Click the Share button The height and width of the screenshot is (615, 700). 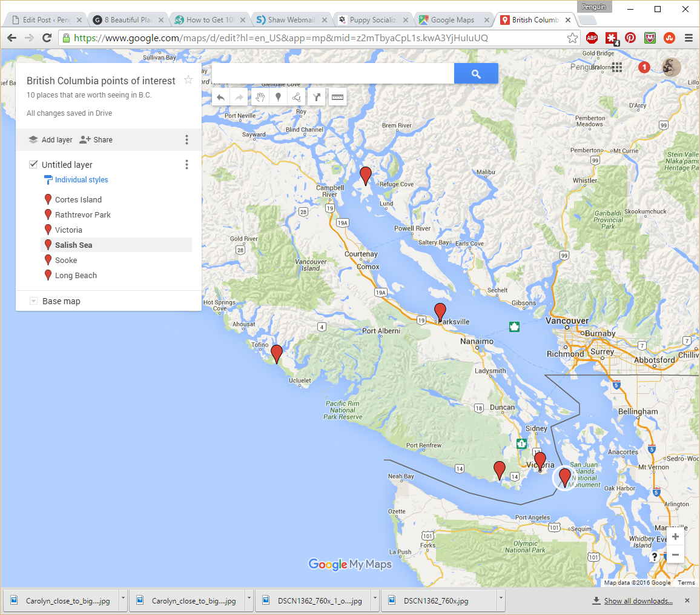pyautogui.click(x=96, y=140)
